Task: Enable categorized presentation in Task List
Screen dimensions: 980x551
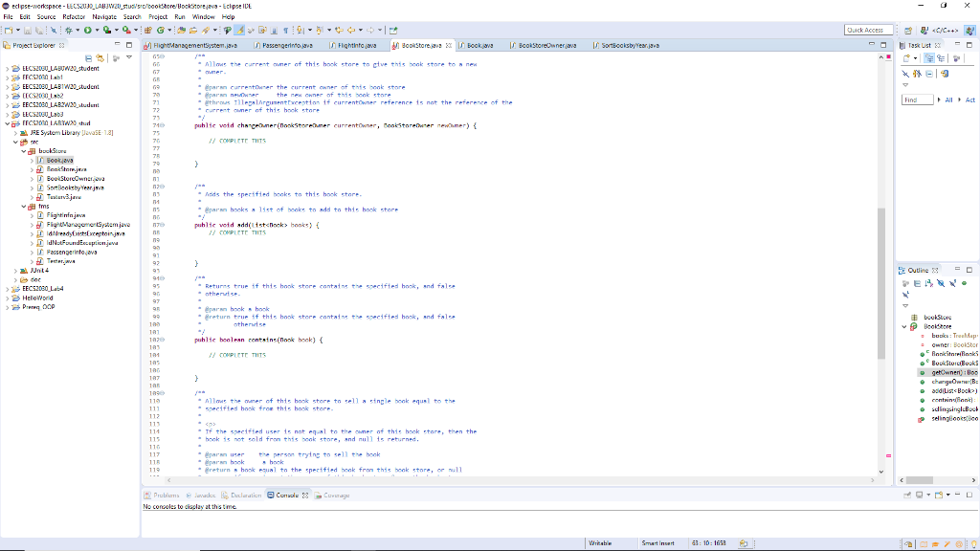Action: [929, 58]
